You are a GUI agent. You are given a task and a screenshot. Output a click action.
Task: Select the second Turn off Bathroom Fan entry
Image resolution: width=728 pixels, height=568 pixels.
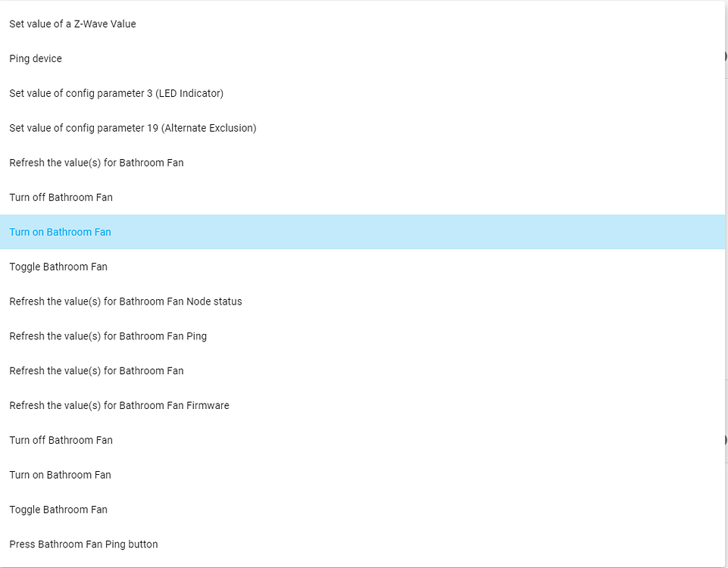click(x=61, y=440)
